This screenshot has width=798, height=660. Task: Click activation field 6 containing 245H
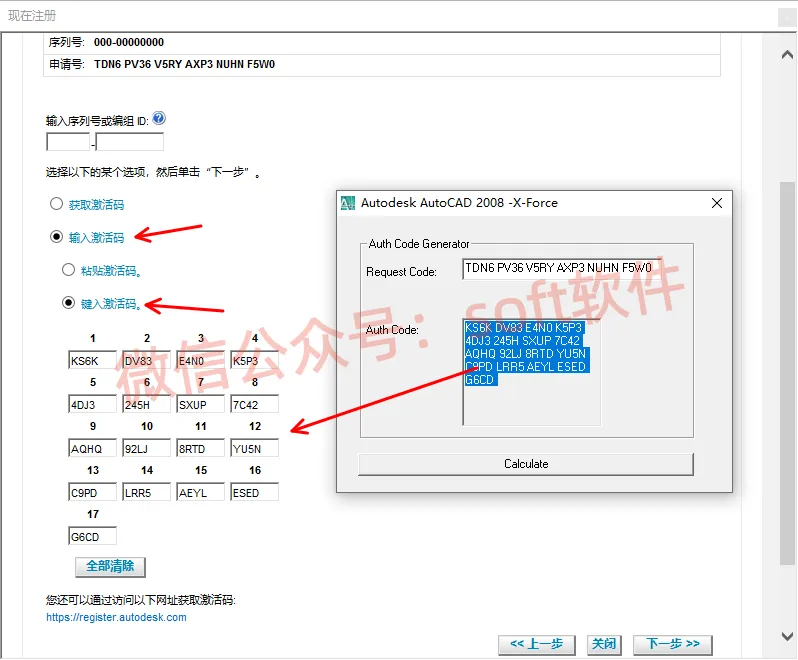click(x=147, y=404)
